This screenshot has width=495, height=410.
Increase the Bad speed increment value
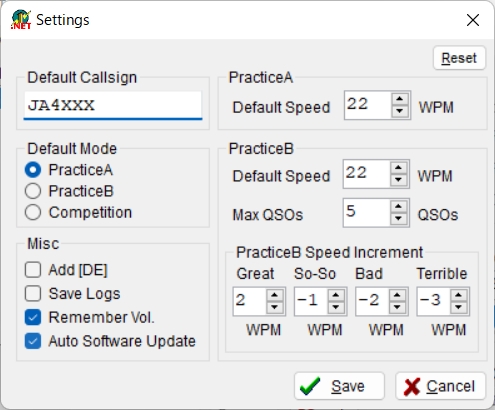(397, 295)
